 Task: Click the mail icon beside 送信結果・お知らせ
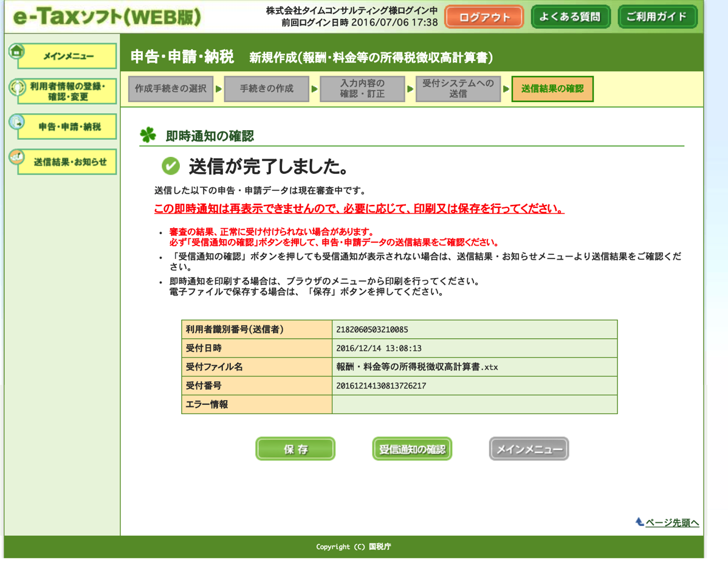click(17, 158)
